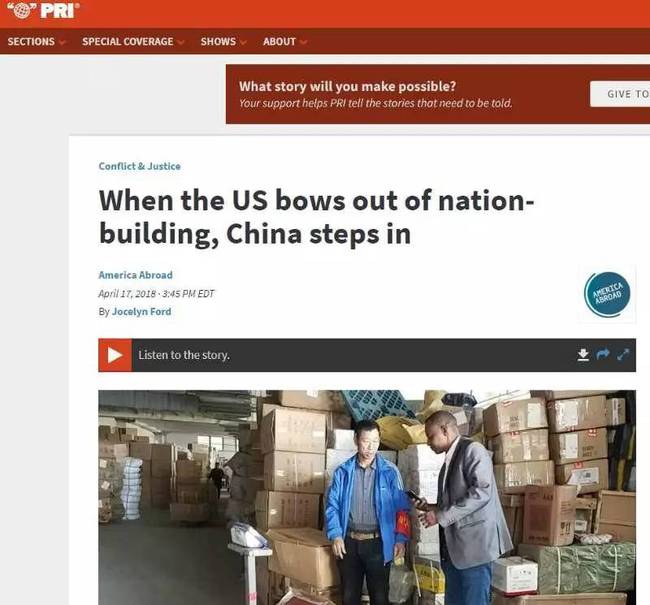Play the story audio

click(115, 355)
